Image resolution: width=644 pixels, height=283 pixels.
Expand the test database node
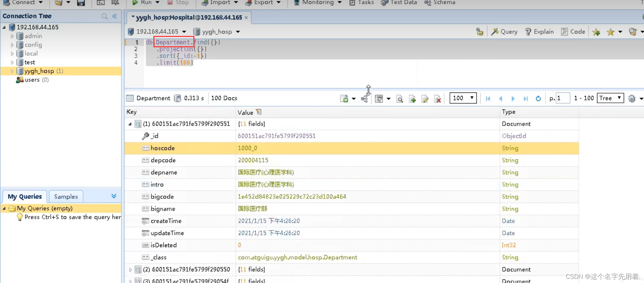coord(12,62)
